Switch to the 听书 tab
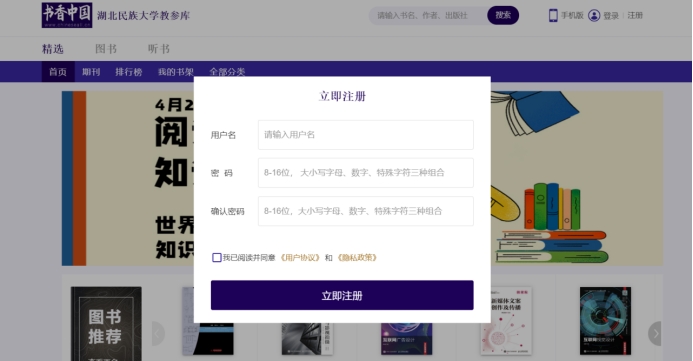 [x=159, y=49]
